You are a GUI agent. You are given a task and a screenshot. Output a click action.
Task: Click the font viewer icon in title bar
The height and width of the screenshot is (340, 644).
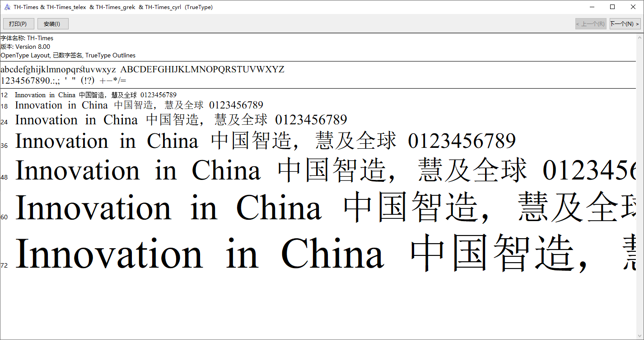coord(7,7)
